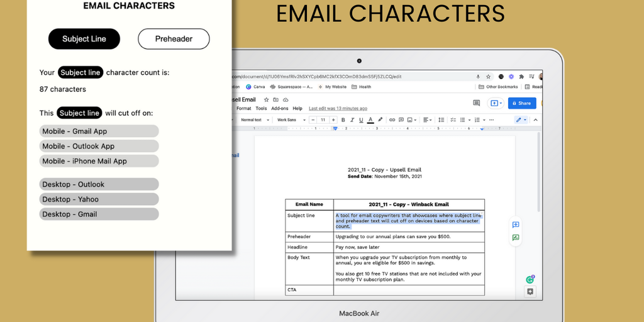This screenshot has width=644, height=322.
Task: Open the Add-ons menu
Action: tap(280, 108)
